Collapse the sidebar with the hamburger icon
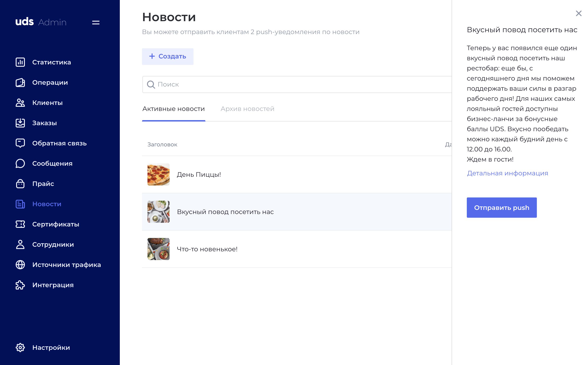588x365 pixels. pyautogui.click(x=95, y=23)
